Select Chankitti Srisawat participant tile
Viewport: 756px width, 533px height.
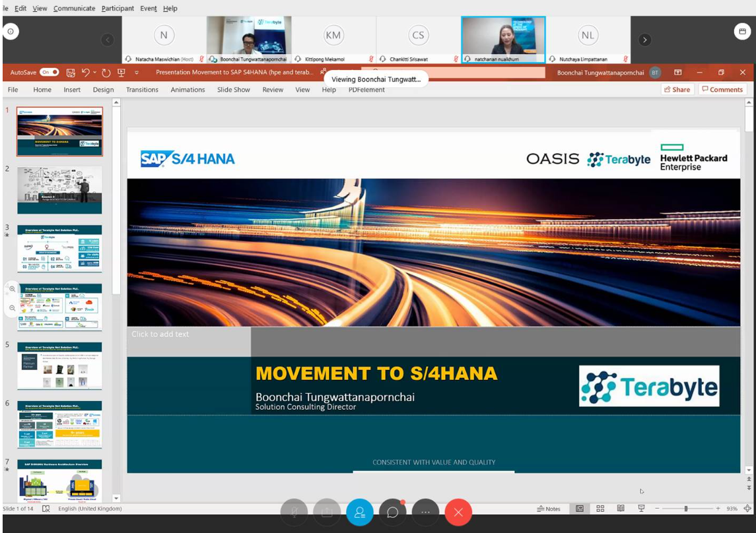[x=419, y=40]
